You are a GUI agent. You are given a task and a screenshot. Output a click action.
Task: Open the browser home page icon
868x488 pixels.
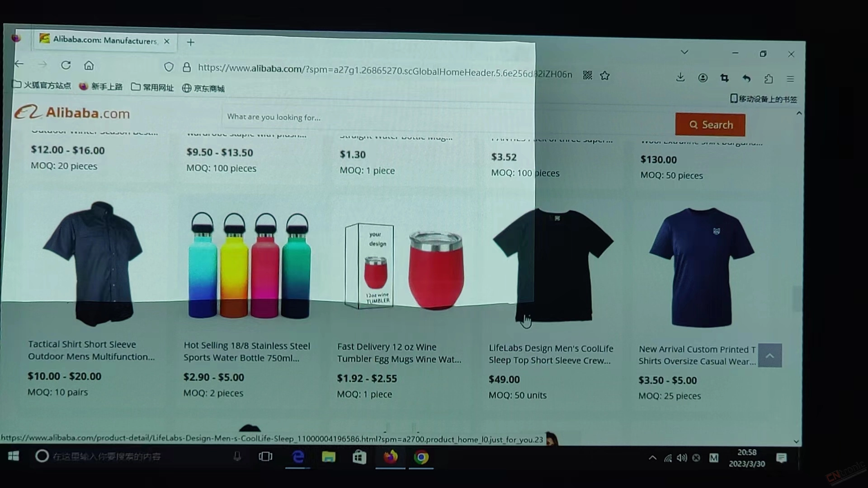click(x=89, y=66)
